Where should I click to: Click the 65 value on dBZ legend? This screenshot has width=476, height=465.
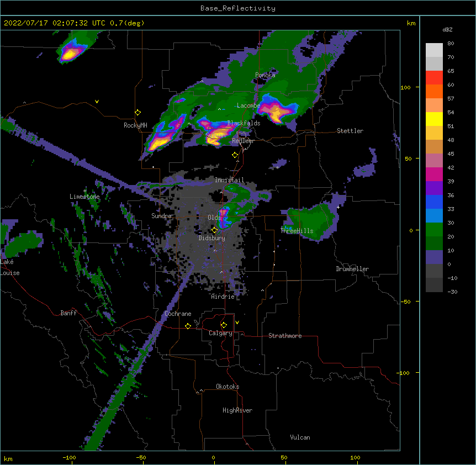point(451,71)
